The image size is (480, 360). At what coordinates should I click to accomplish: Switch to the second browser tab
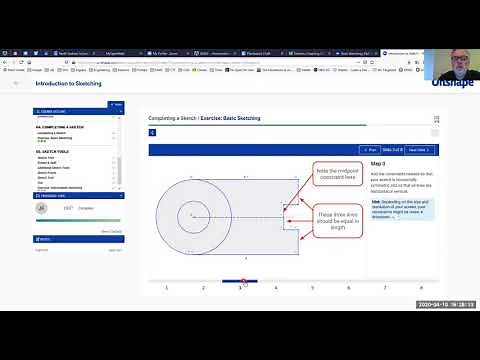120,53
